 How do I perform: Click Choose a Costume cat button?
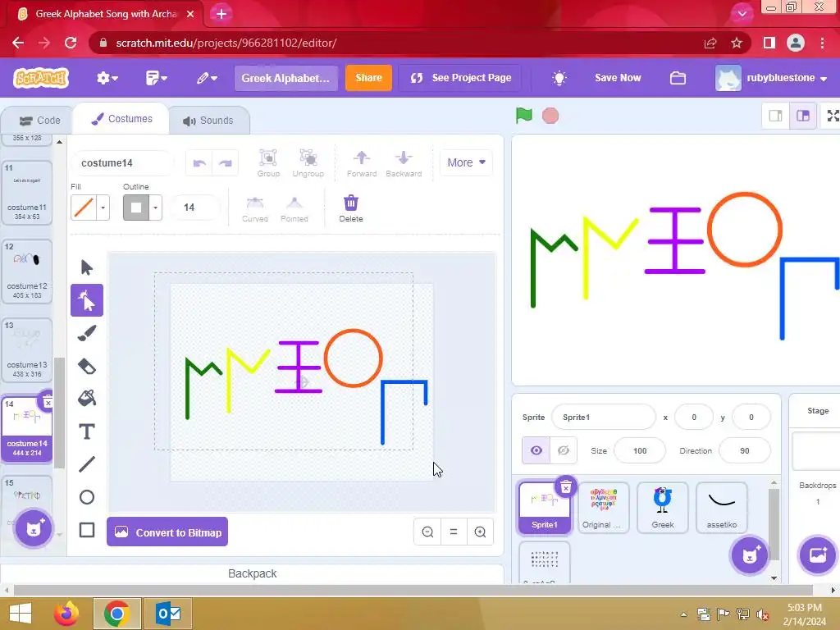point(34,528)
